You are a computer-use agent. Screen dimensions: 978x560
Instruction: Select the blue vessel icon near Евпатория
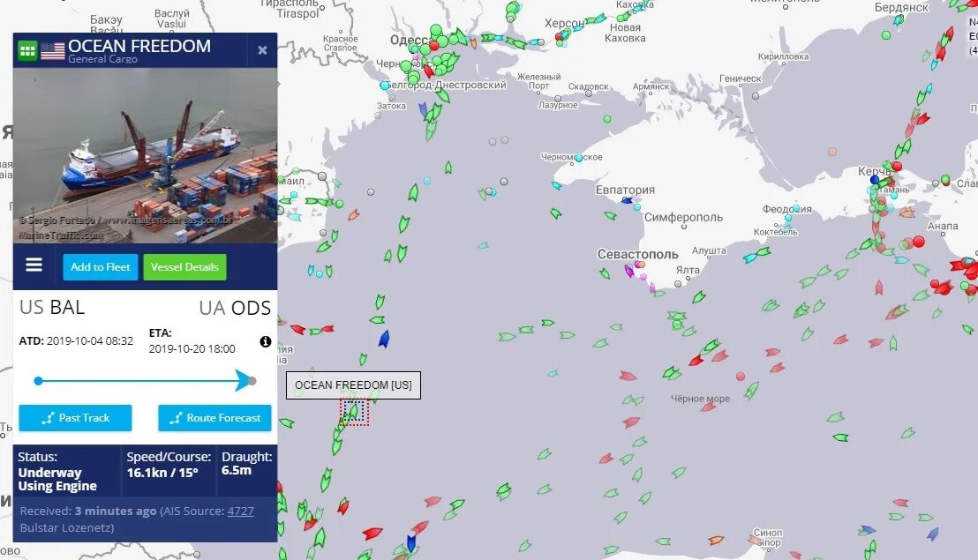pos(627,200)
